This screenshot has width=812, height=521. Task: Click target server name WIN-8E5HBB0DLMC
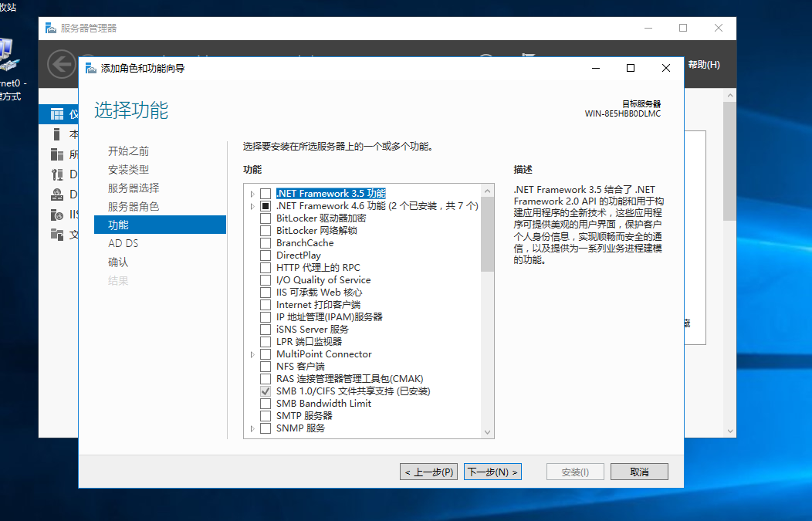click(622, 113)
